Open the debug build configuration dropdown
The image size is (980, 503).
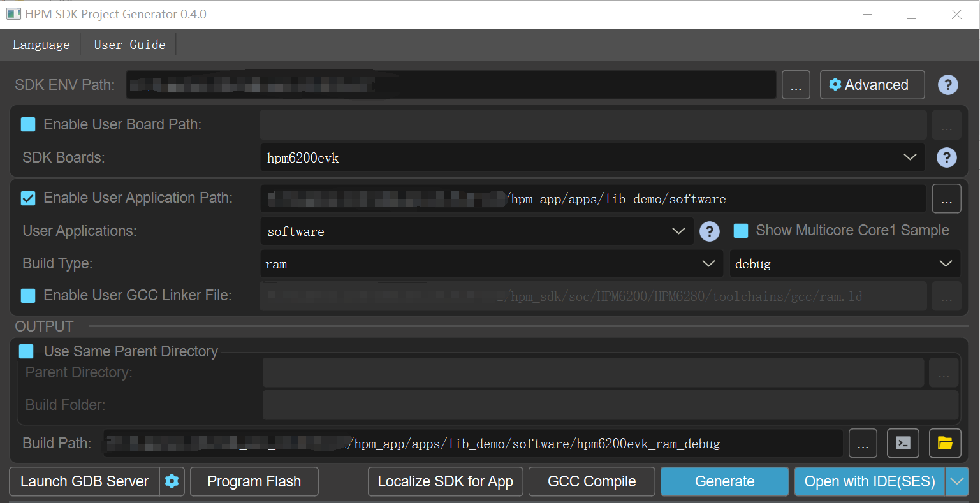[x=845, y=264]
